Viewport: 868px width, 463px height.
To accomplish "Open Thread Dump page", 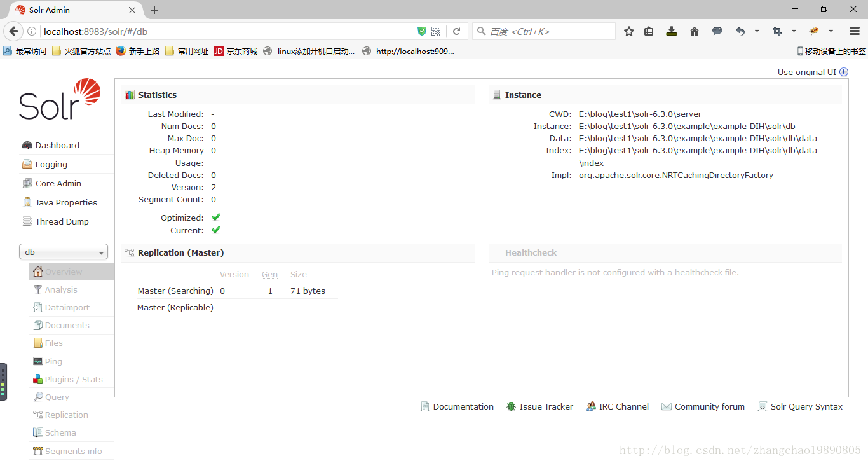I will [x=62, y=221].
